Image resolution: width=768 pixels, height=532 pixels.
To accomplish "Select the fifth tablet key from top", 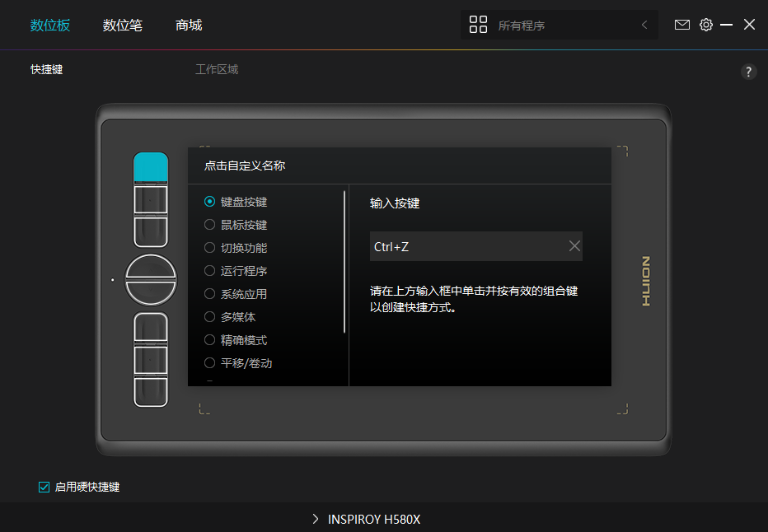I will pos(151,360).
